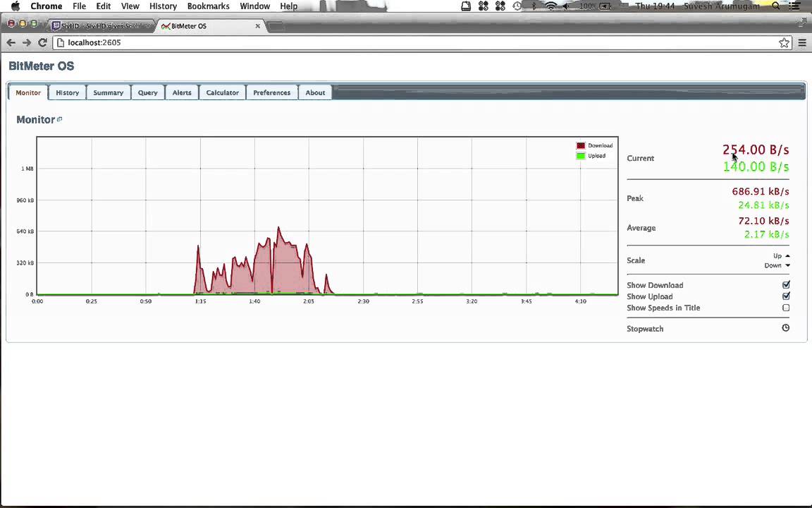Open the History menu in menu bar

pos(163,6)
